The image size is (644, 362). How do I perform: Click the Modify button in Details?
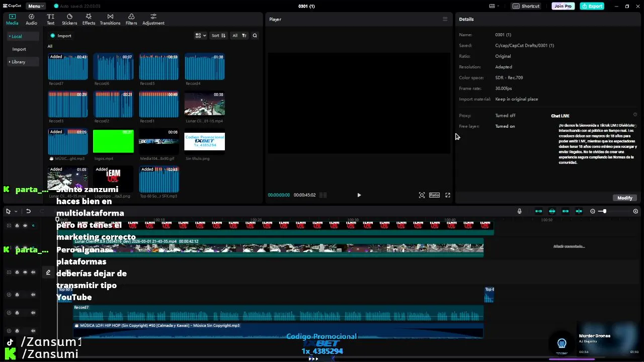click(624, 198)
